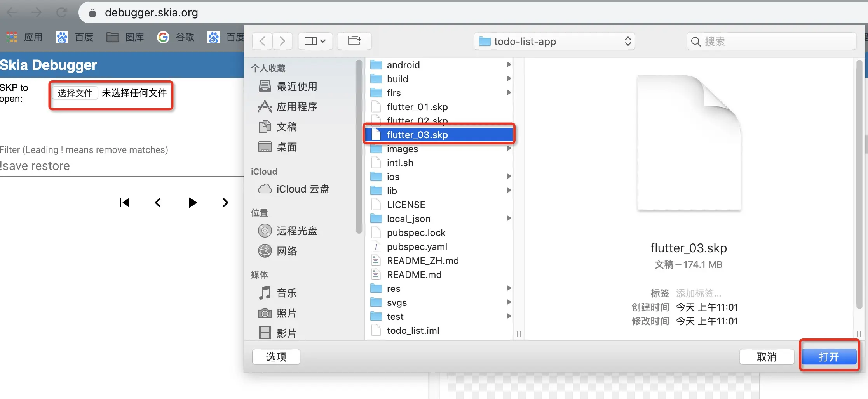Image resolution: width=868 pixels, height=399 pixels.
Task: Click the play button in Skia Debugger
Action: 192,203
